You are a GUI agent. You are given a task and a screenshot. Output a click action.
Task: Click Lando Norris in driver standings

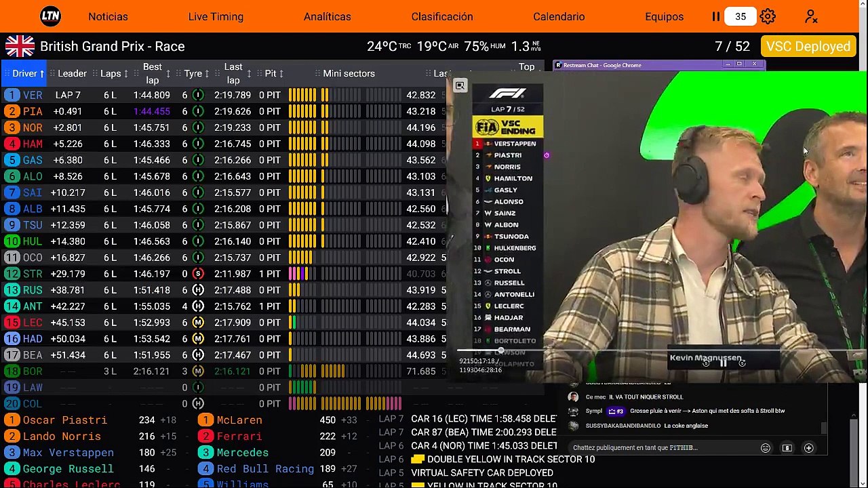point(62,436)
